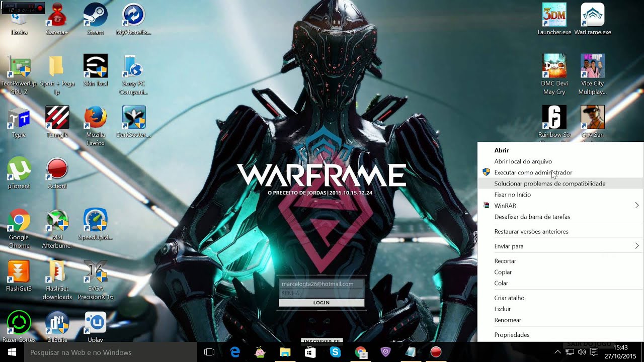Open the FlashGet downloads folder
The image size is (644, 362).
57,280
